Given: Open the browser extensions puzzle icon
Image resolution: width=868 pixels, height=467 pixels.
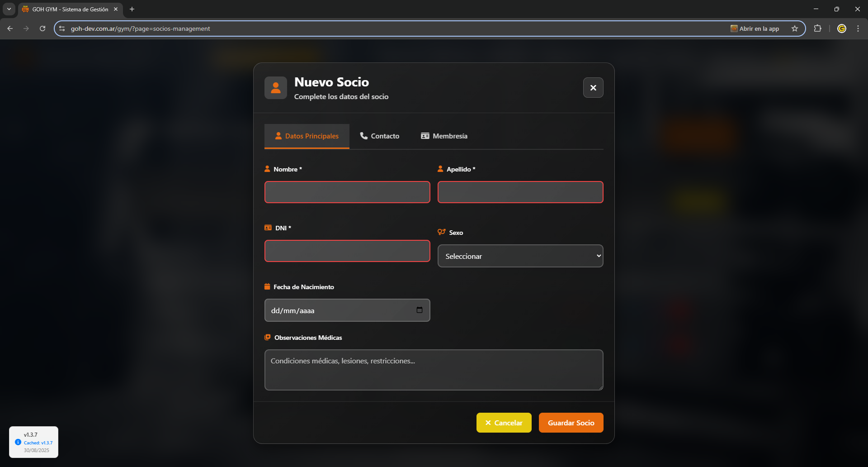Looking at the screenshot, I should point(817,29).
